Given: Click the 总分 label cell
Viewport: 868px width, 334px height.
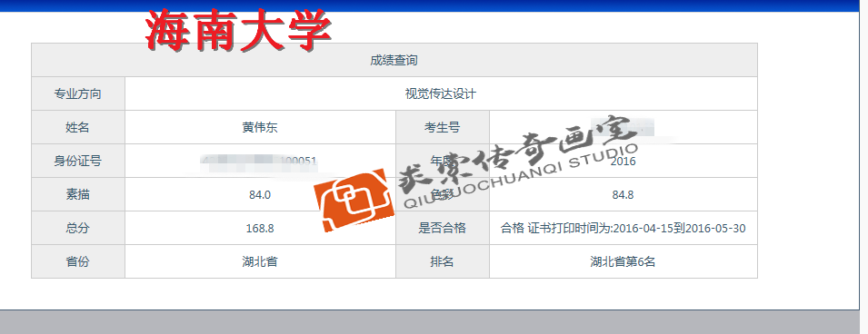Looking at the screenshot, I should tap(78, 229).
